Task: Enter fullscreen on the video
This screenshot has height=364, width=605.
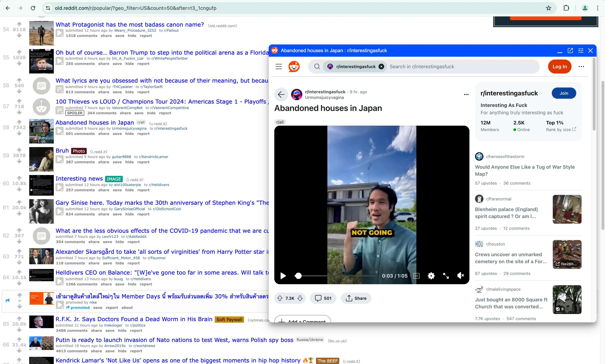Action: coord(446,276)
